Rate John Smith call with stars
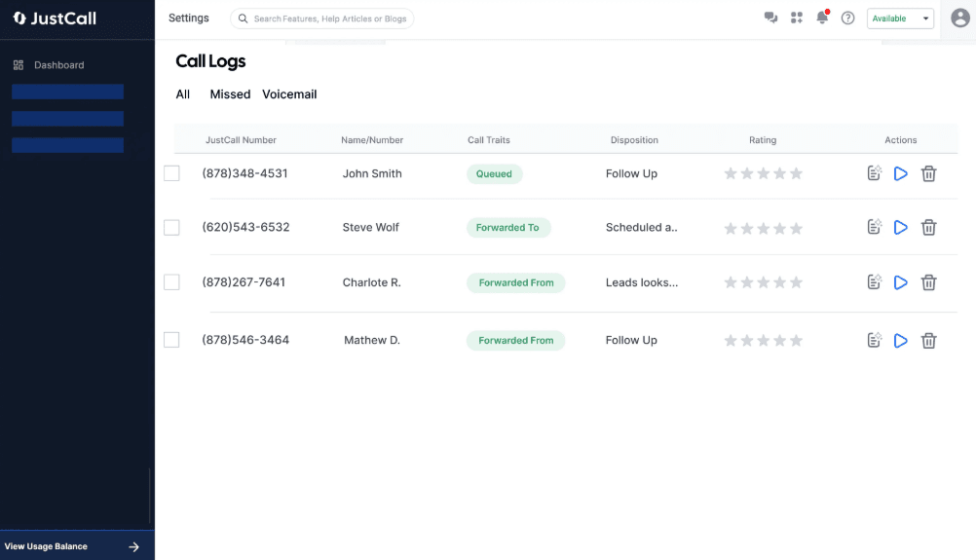 tap(763, 173)
